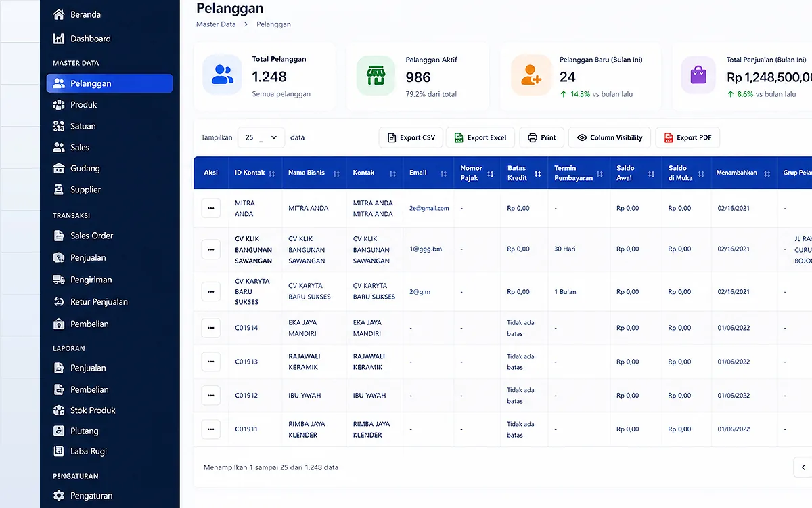
Task: Click the Pengaturan gear icon
Action: click(x=59, y=496)
